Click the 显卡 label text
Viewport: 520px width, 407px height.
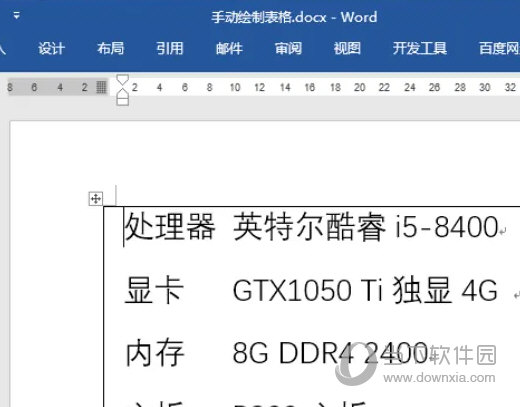(x=154, y=290)
